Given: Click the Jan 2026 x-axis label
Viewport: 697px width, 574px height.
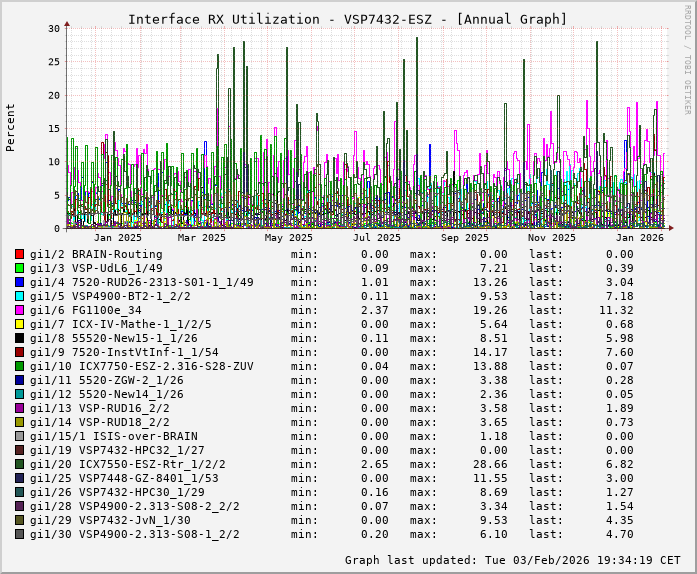Looking at the screenshot, I should pyautogui.click(x=640, y=238).
